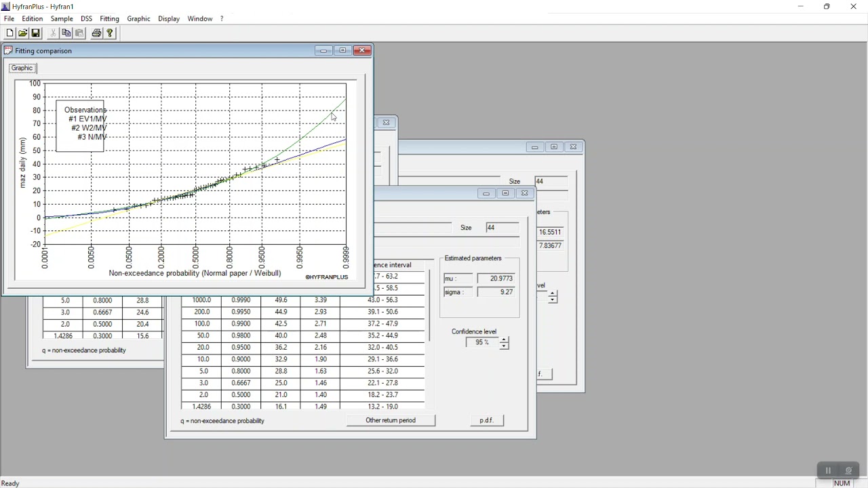Image resolution: width=868 pixels, height=488 pixels.
Task: Click the HyfranPlus app icon in the title bar
Action: [6, 6]
